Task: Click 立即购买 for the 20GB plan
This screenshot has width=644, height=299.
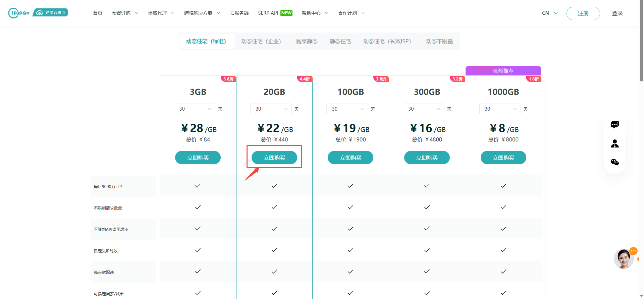Action: 274,158
